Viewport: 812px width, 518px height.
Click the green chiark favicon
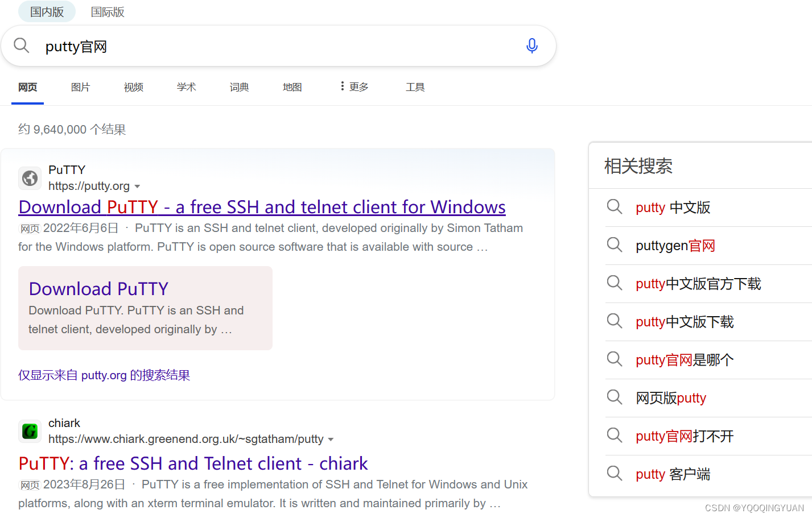(30, 431)
